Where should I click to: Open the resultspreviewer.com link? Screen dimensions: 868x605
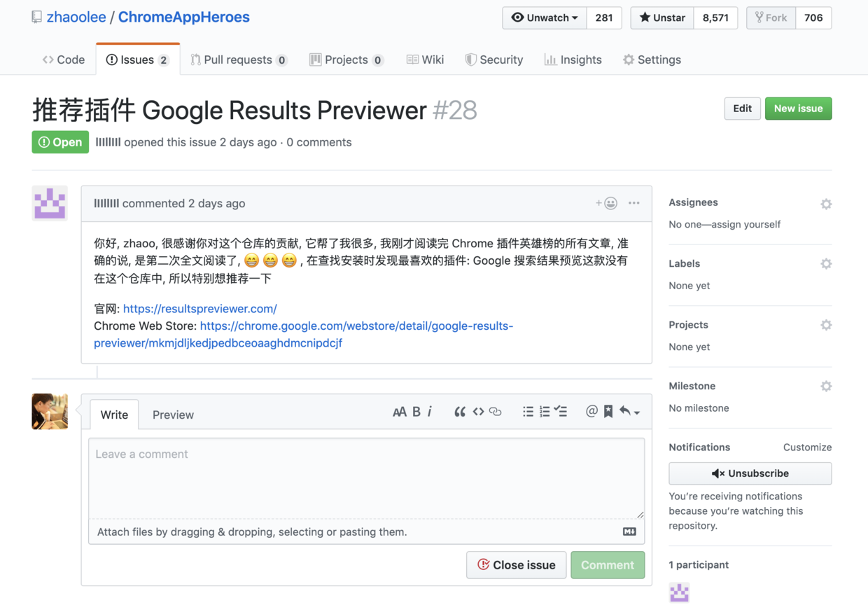click(200, 309)
